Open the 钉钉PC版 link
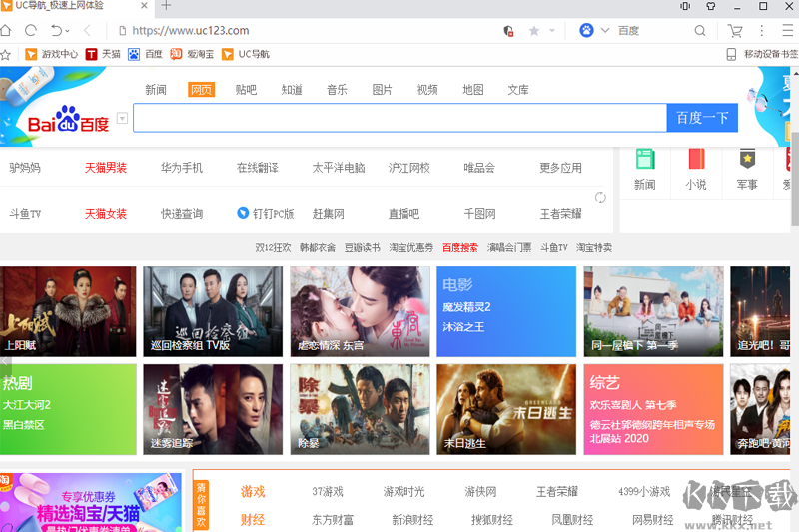 coord(266,214)
